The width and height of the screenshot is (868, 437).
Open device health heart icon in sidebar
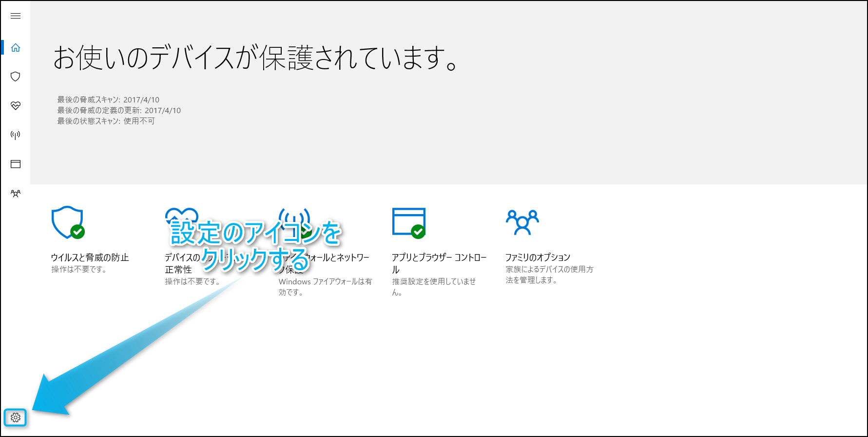point(16,106)
